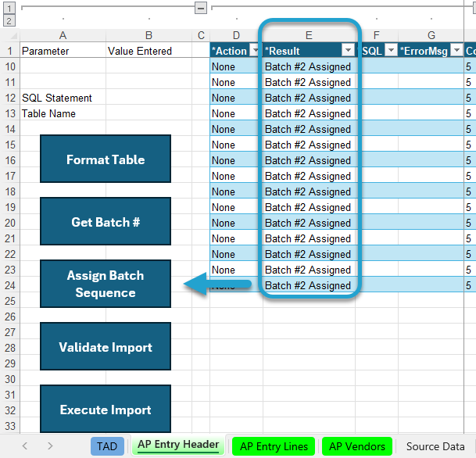
Task: Open the SQL column filter dropdown
Action: coord(391,50)
